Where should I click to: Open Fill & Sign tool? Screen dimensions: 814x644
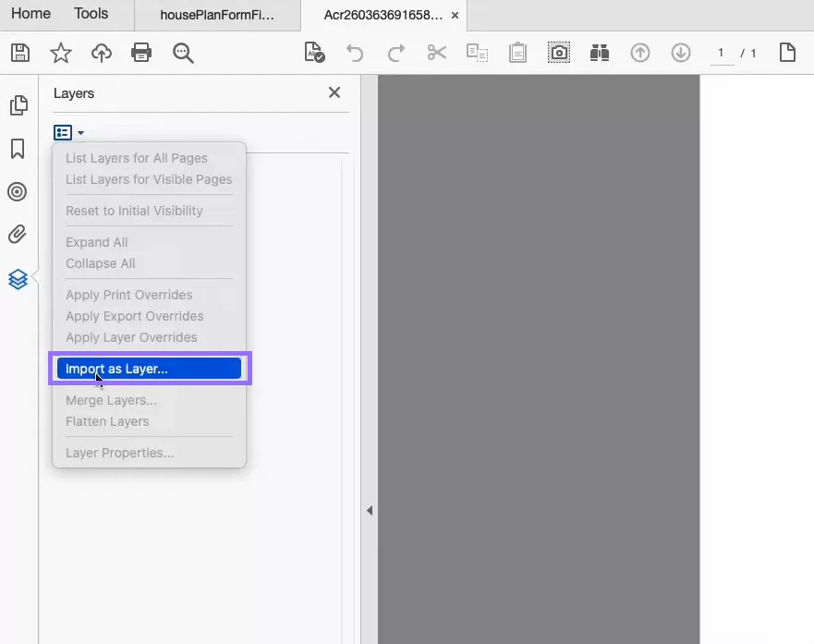313,53
